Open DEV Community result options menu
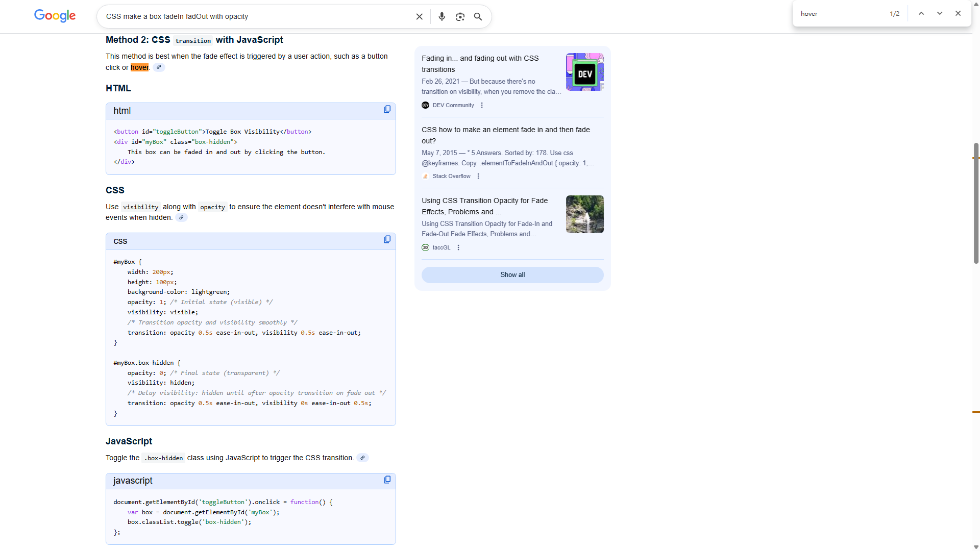Image resolution: width=980 pixels, height=551 pixels. tap(482, 106)
